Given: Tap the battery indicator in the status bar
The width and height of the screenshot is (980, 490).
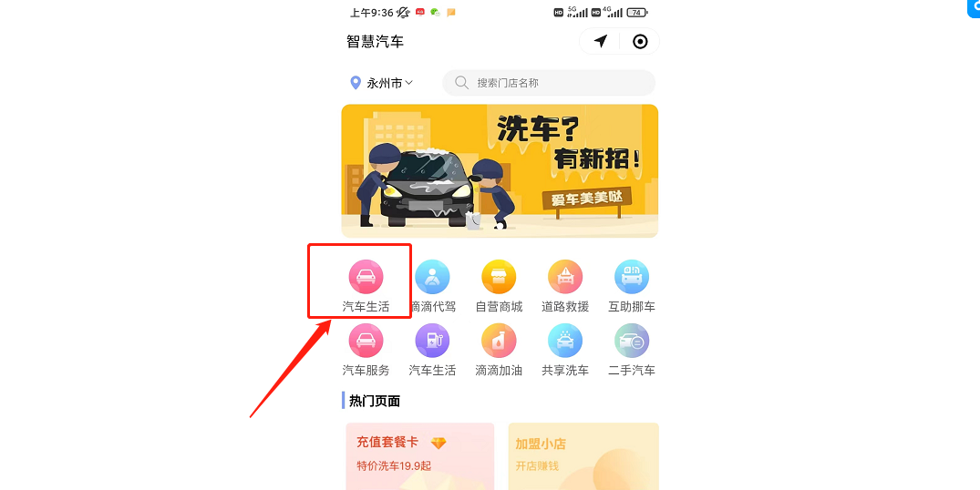Looking at the screenshot, I should pos(637,13).
